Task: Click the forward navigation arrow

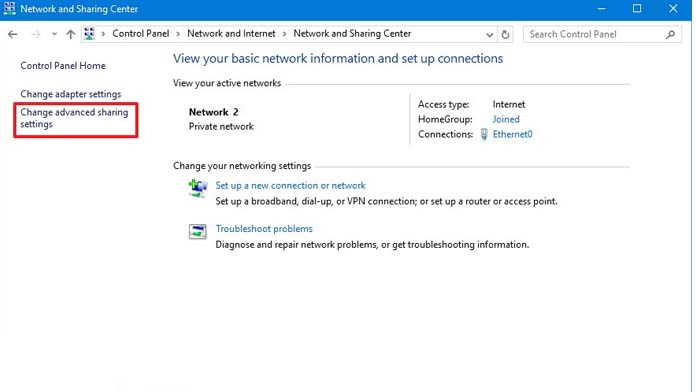Action: coord(36,34)
